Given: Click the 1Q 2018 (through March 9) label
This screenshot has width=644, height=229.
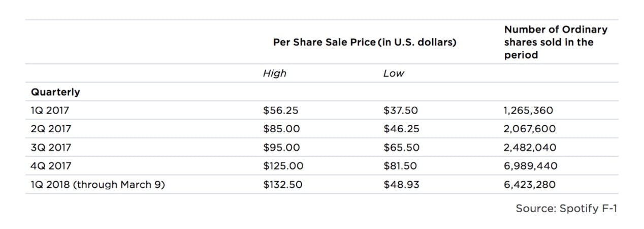Looking at the screenshot, I should [98, 185].
